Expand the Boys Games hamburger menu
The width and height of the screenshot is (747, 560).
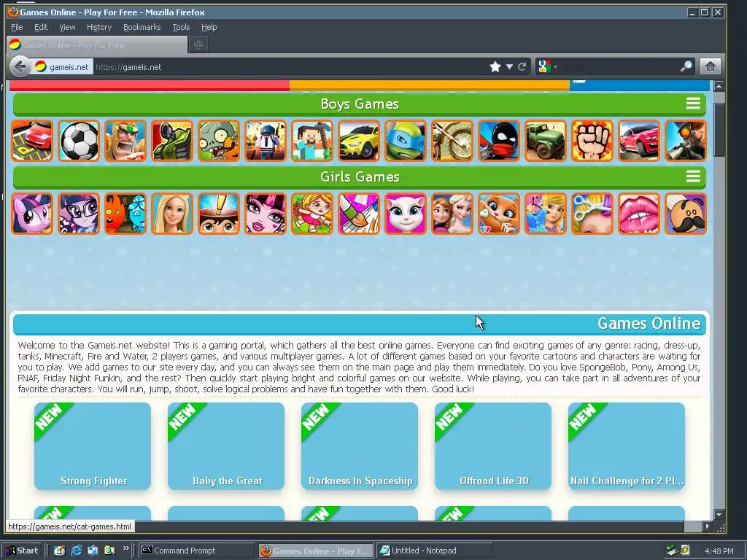click(693, 104)
